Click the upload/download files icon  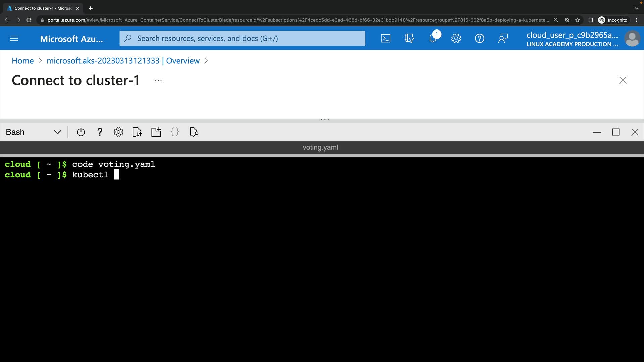(x=137, y=132)
